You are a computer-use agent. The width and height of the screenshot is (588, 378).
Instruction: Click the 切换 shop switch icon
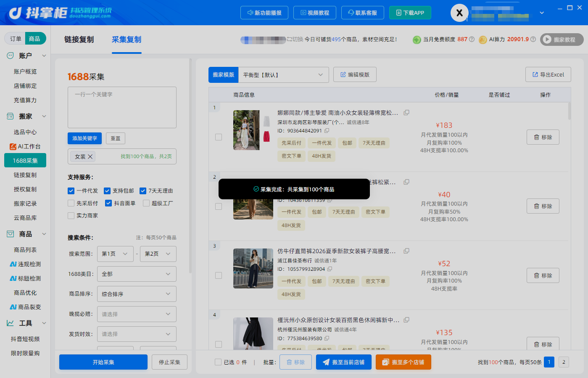(x=290, y=39)
